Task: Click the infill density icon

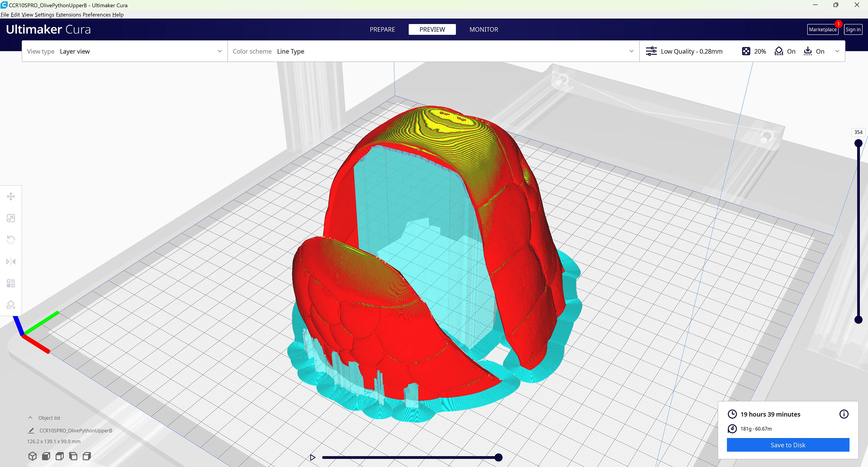Action: click(x=746, y=51)
